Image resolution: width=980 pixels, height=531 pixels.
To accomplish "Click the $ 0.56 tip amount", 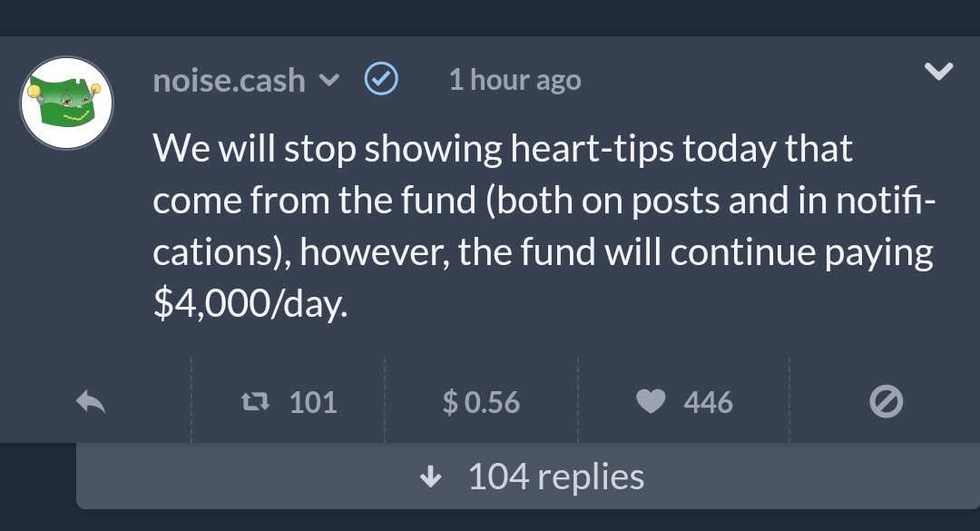I will click(481, 402).
